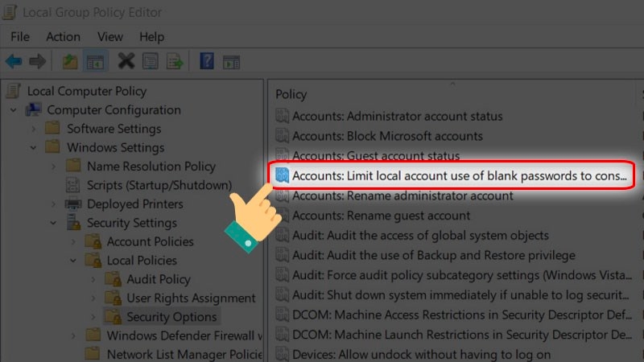Expand the Software Settings folder
The width and height of the screenshot is (644, 362).
34,129
